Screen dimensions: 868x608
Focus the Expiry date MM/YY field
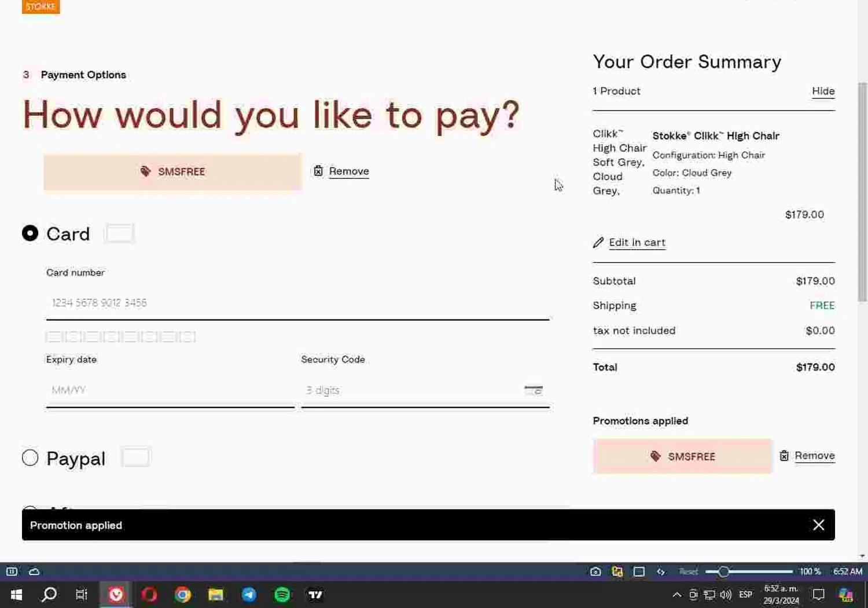click(170, 390)
